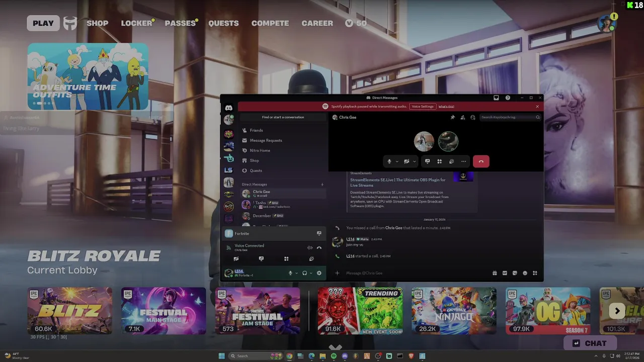Open the StreamElements SE.Live link title
Screen dimensions: 644x362
[x=398, y=183]
